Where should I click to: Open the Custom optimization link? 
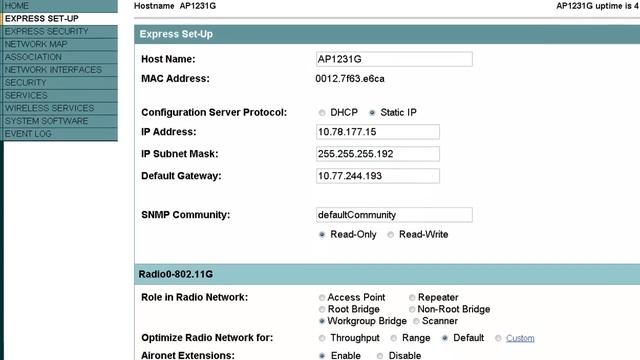point(520,338)
